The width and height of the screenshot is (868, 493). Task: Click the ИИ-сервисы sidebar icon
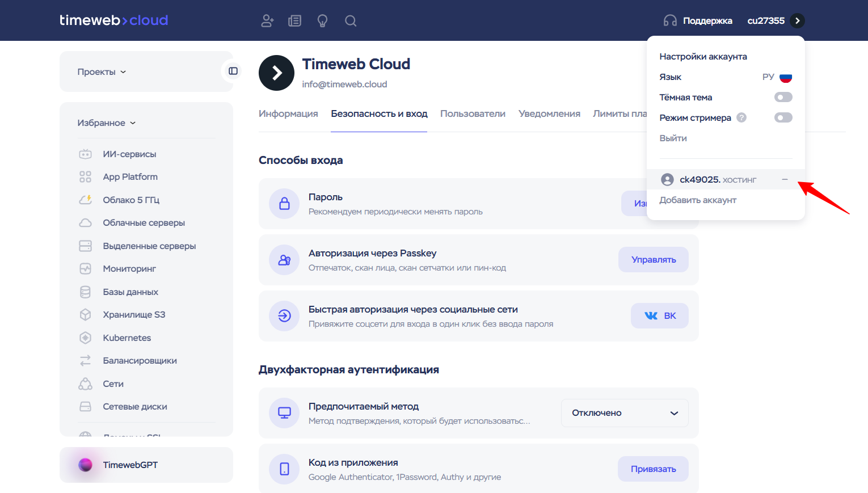click(85, 154)
